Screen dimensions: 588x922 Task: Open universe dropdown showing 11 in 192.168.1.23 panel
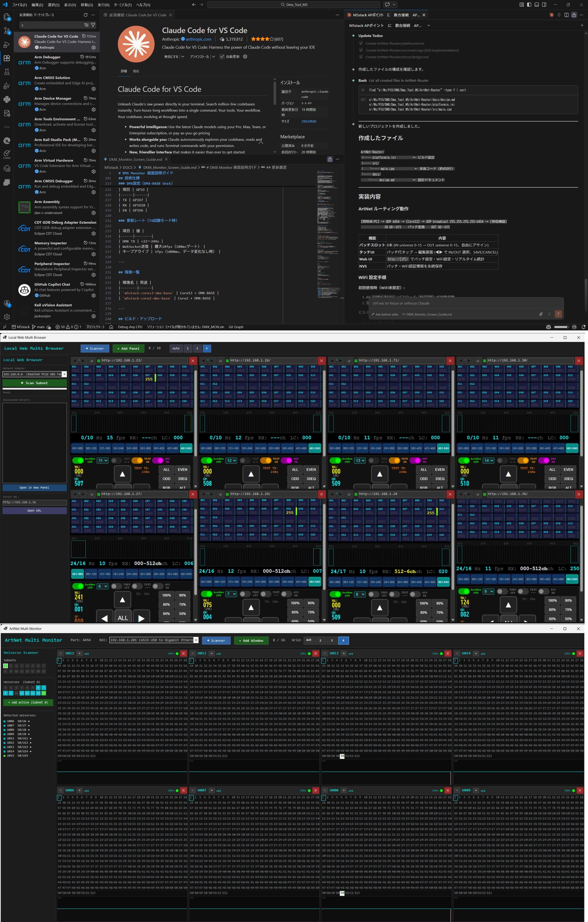coord(103,460)
